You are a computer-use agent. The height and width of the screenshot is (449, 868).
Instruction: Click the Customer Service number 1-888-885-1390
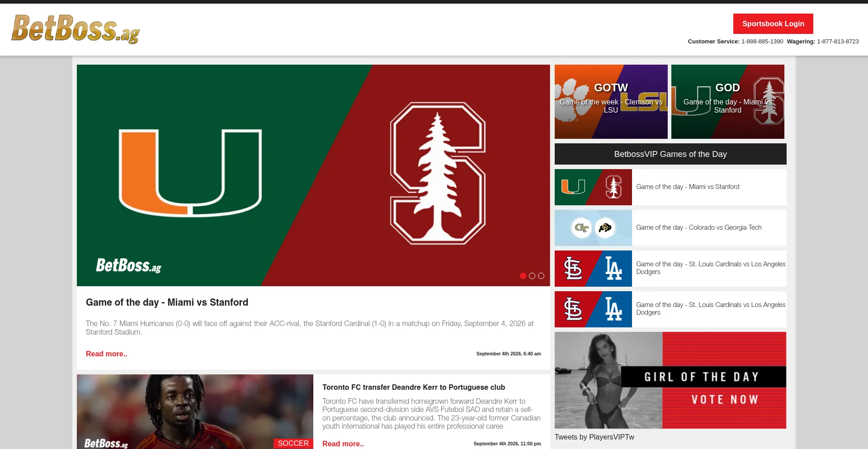tap(762, 41)
